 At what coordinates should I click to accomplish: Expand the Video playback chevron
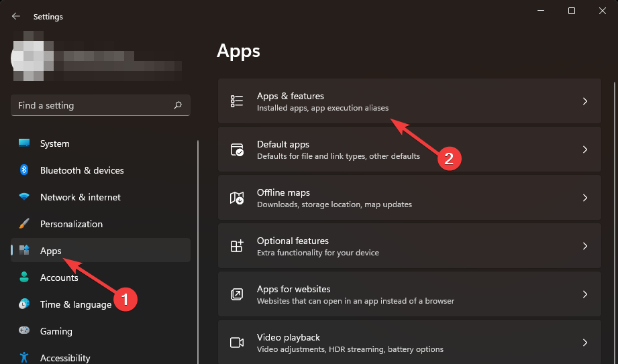585,343
